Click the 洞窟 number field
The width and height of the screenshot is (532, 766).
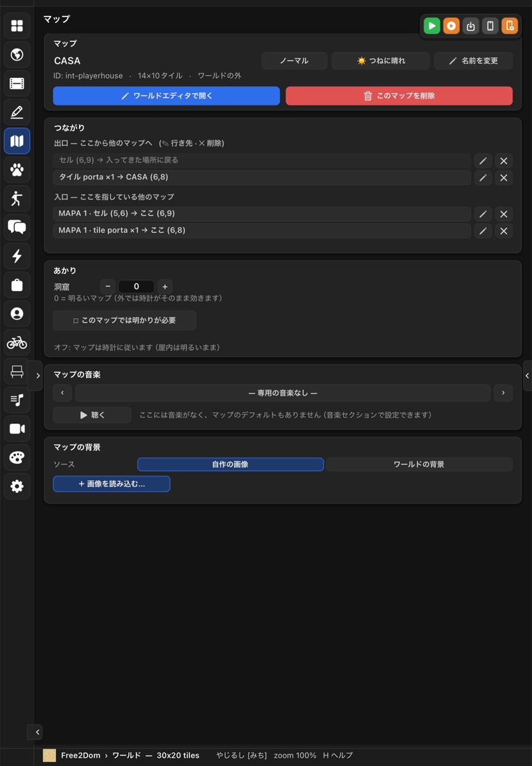point(136,287)
